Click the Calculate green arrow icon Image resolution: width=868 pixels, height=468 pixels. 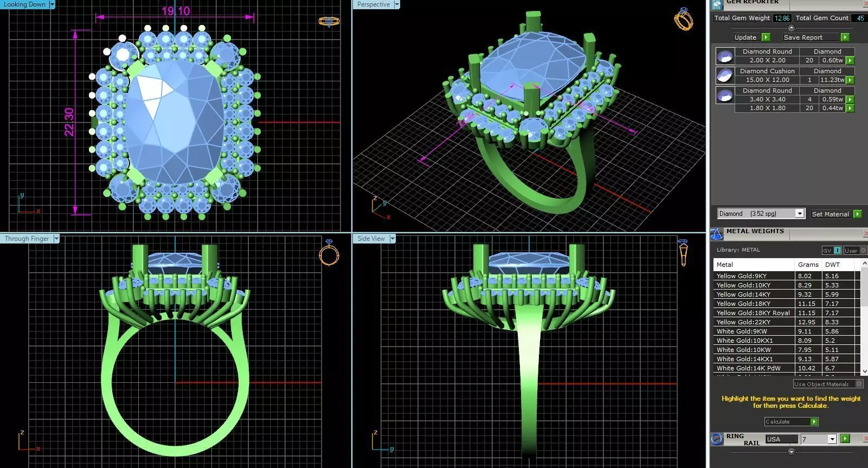pyautogui.click(x=814, y=422)
